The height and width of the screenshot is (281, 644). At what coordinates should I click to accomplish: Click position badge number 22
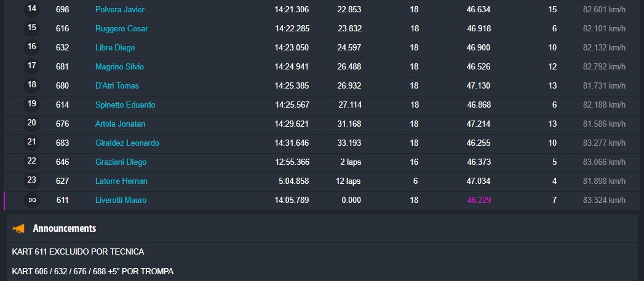tap(32, 162)
